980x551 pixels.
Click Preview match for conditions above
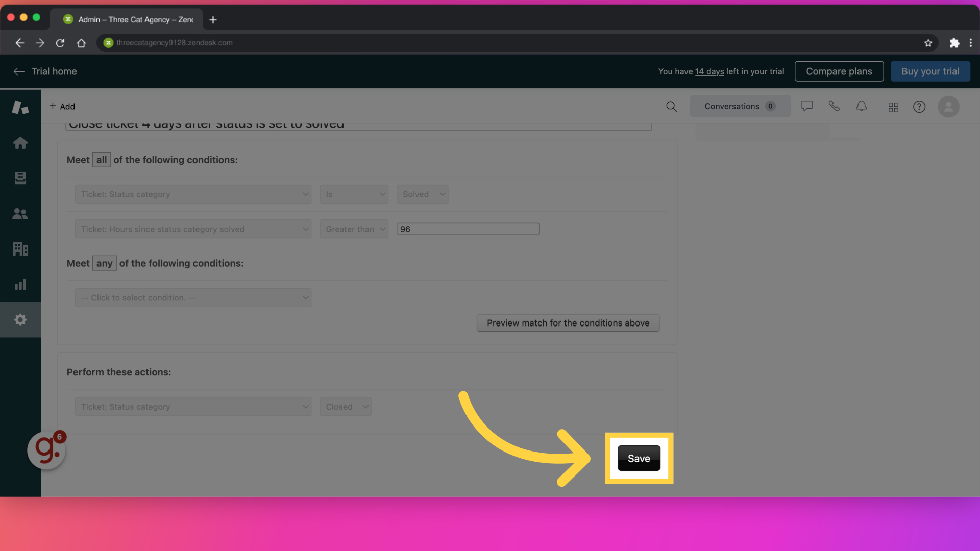pos(568,322)
